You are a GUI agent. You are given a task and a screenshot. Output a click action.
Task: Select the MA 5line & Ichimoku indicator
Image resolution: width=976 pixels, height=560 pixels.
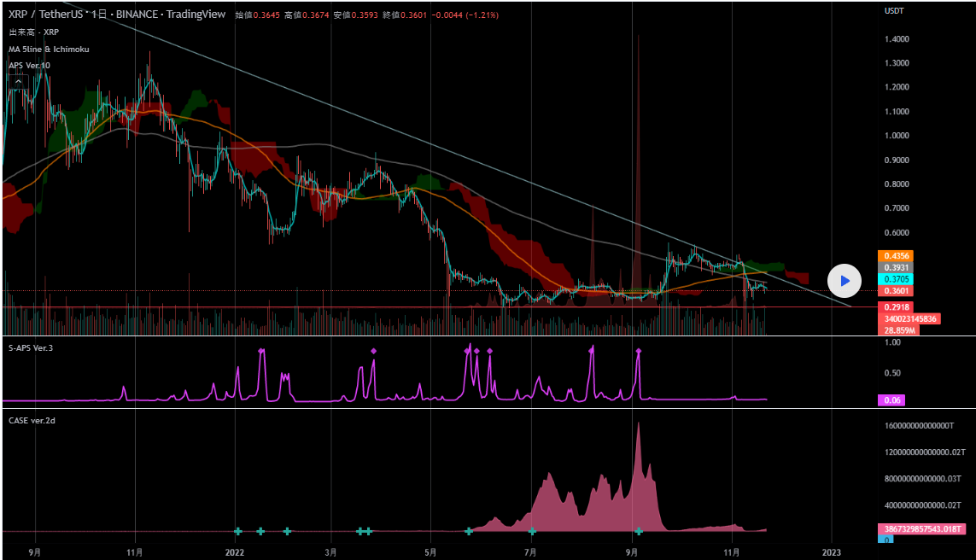pyautogui.click(x=49, y=49)
